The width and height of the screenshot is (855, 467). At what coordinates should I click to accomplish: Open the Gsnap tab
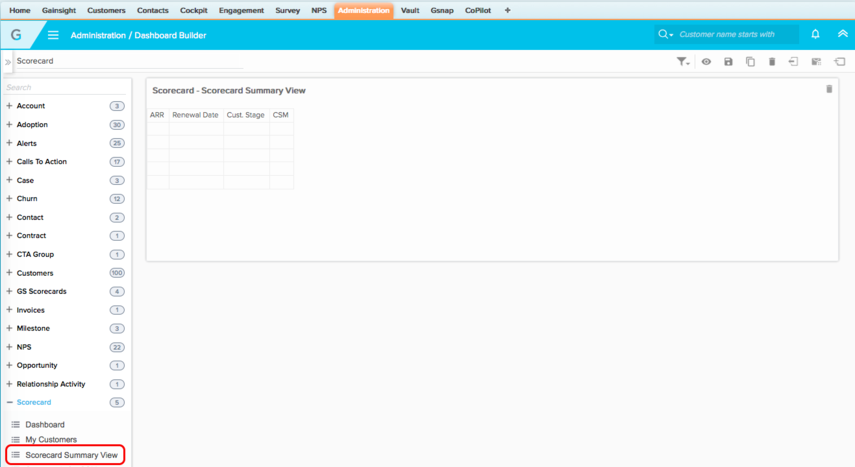click(442, 10)
